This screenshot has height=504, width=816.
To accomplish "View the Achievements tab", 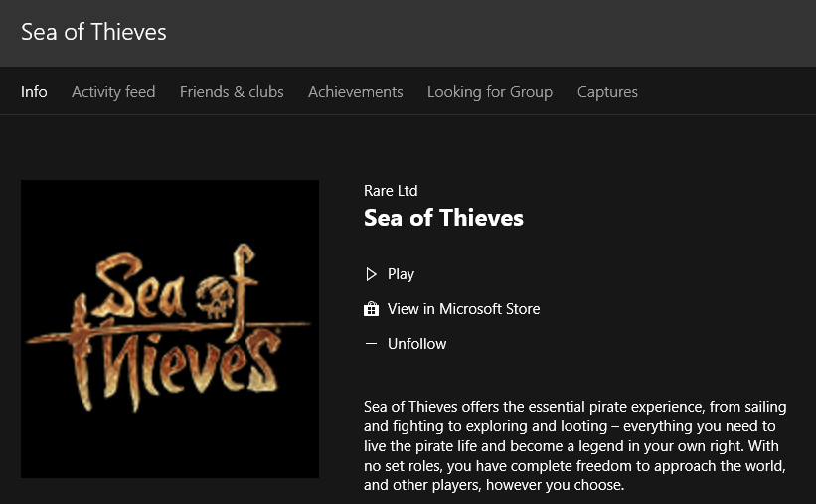I will tap(356, 92).
